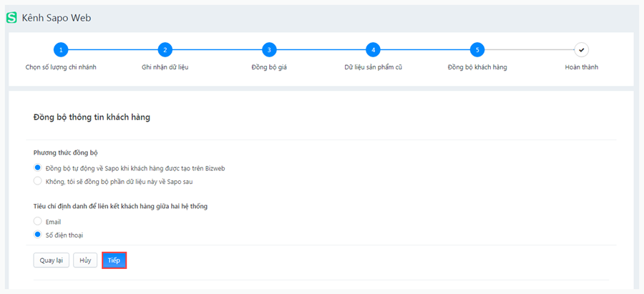This screenshot has height=294, width=644.
Task: Click the blue Tiếp button
Action: pos(114,260)
